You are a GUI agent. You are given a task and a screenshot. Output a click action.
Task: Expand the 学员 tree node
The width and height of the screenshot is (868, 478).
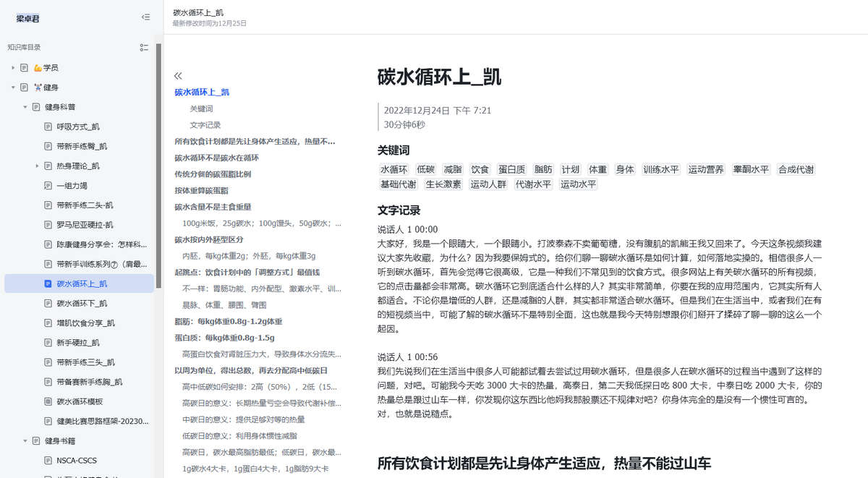tap(12, 67)
